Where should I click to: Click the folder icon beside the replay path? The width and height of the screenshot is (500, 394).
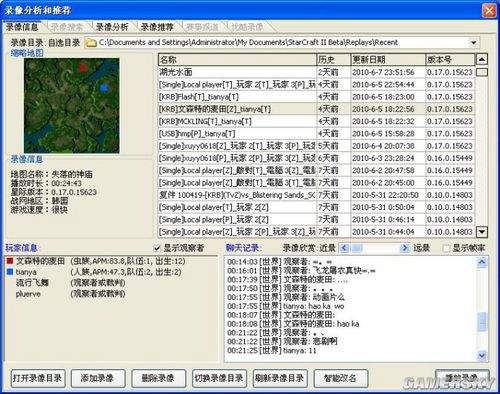tap(90, 43)
